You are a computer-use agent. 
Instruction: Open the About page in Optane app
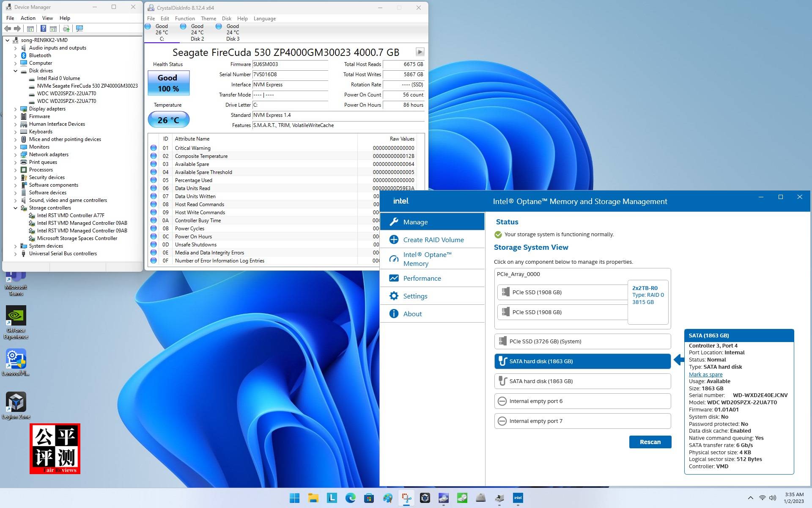[412, 314]
